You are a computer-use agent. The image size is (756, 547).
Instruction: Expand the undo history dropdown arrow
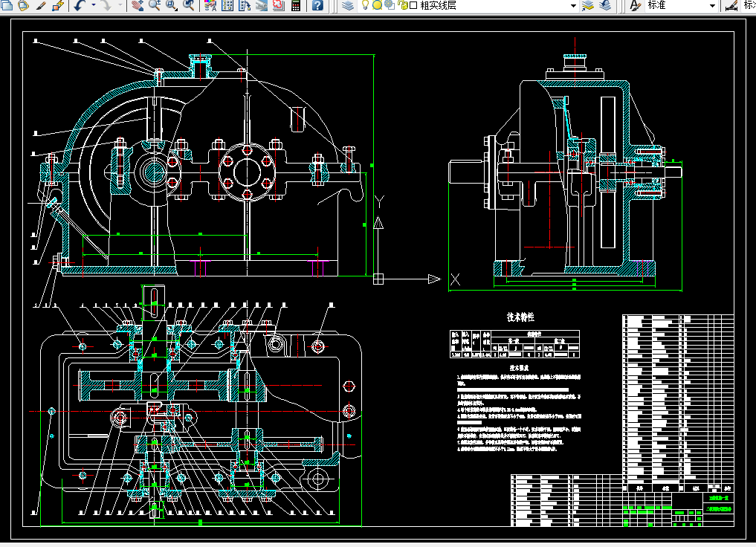92,6
